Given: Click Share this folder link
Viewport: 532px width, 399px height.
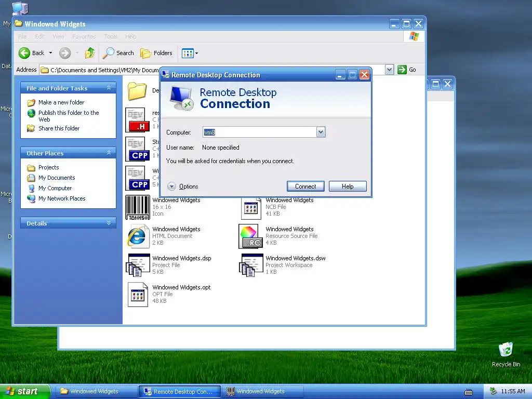Looking at the screenshot, I should (x=59, y=128).
